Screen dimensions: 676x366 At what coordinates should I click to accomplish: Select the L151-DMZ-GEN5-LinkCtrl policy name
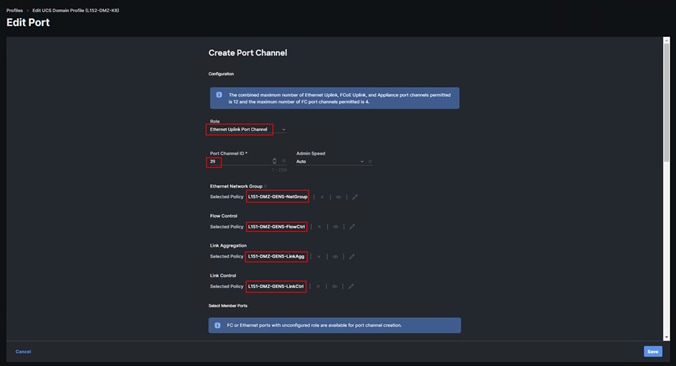(x=276, y=286)
